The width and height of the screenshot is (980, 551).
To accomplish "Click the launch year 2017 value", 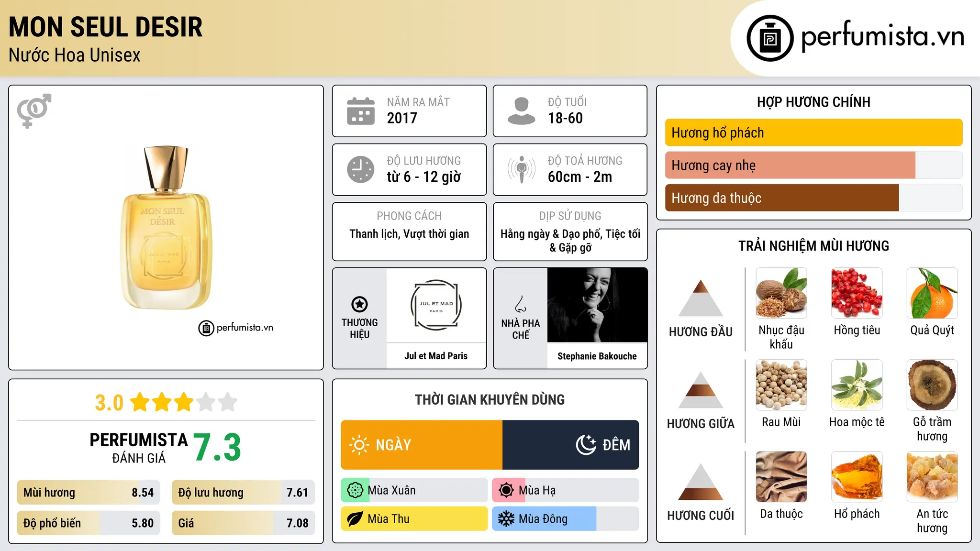I will 402,118.
